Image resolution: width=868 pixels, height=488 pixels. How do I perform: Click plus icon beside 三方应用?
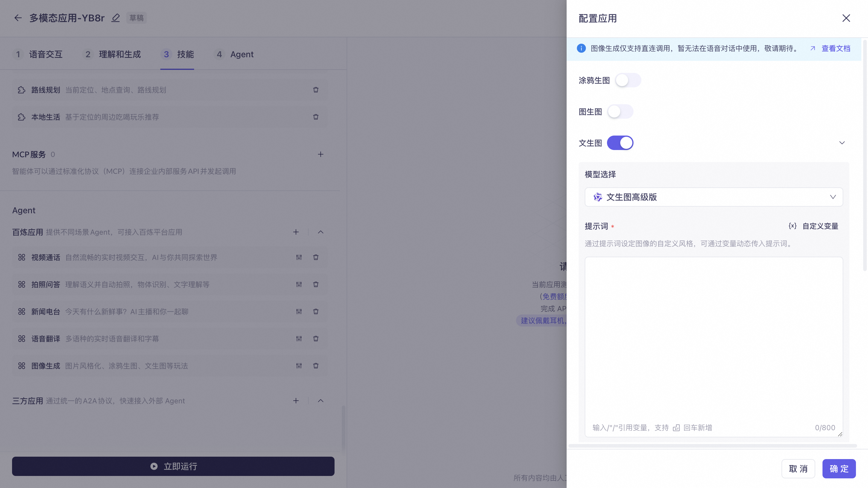point(296,401)
